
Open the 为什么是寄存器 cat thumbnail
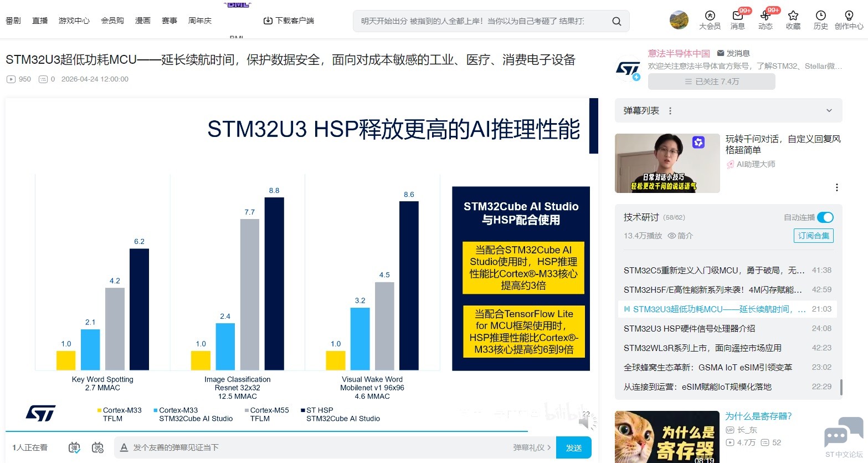coord(667,437)
